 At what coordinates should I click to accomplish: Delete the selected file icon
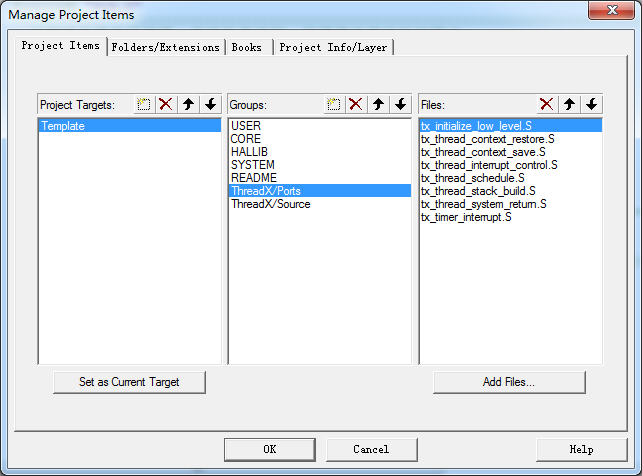point(547,104)
